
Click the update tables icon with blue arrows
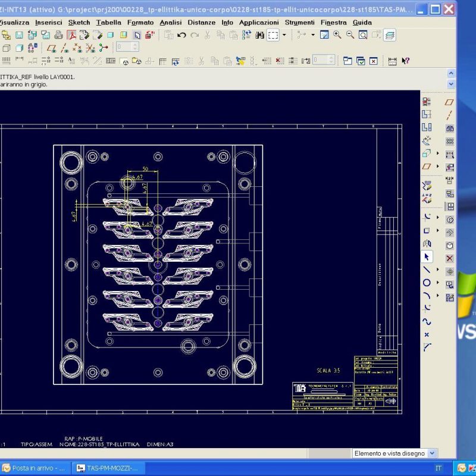pyautogui.click(x=176, y=61)
